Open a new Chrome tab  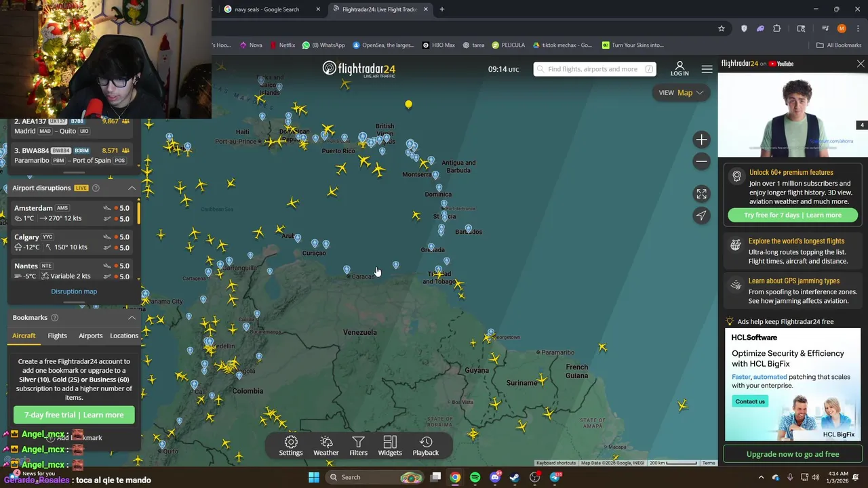coord(442,9)
